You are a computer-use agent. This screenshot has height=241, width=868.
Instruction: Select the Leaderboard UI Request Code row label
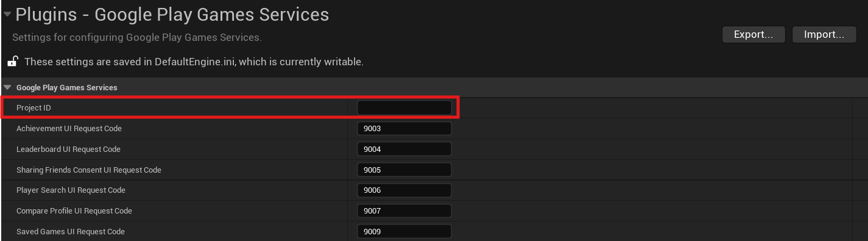click(x=69, y=149)
